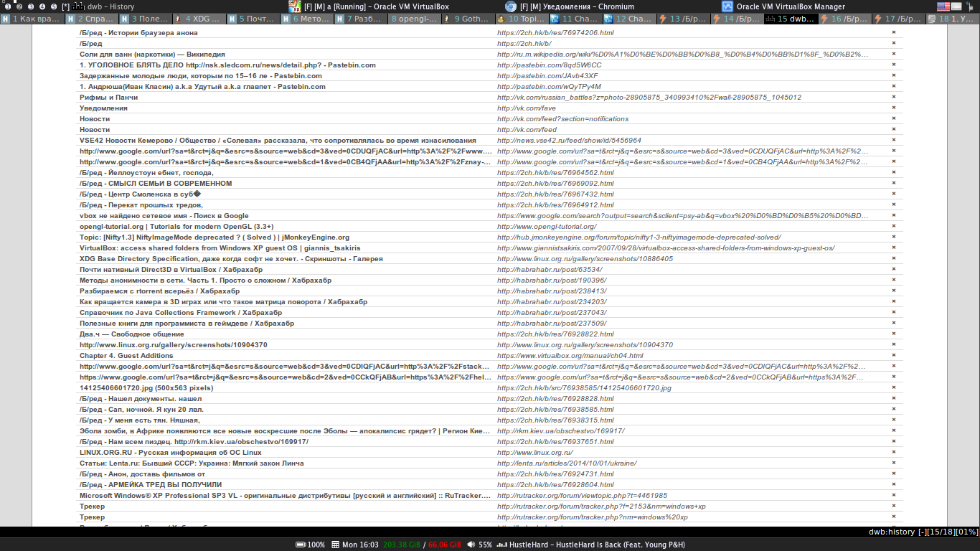Screen dimensions: 980x551
Task: Switch to workspace 1 indicator
Action: [x=9, y=6]
